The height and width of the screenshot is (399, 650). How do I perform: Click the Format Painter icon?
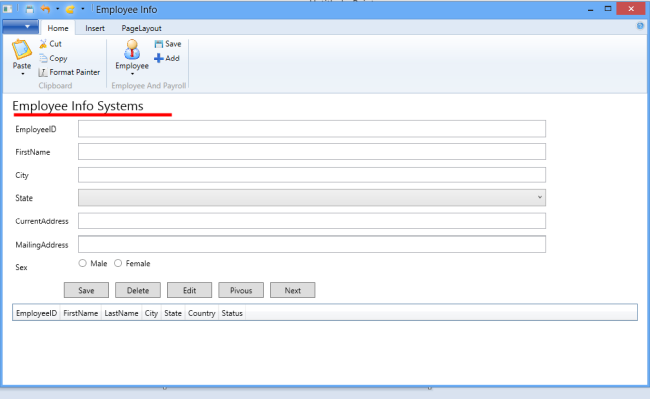click(43, 72)
